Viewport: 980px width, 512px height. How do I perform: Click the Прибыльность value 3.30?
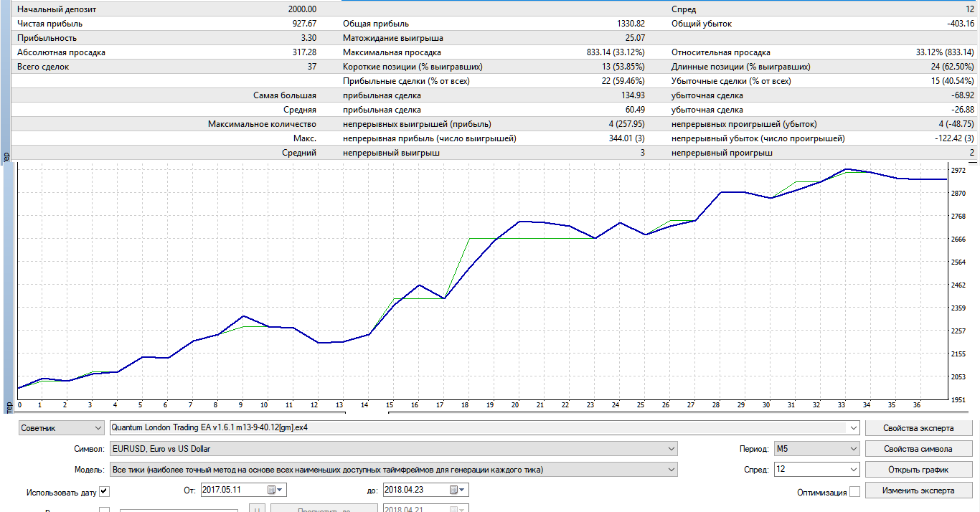click(308, 38)
